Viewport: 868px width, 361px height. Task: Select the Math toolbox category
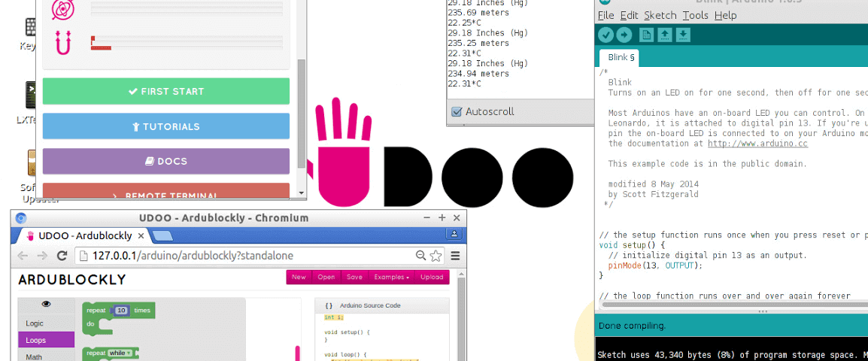tap(46, 356)
